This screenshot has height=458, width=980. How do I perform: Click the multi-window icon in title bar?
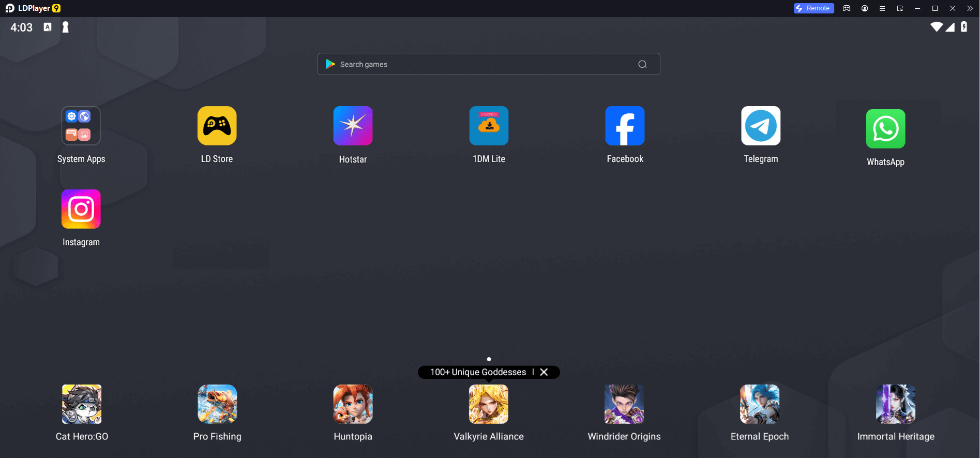900,8
